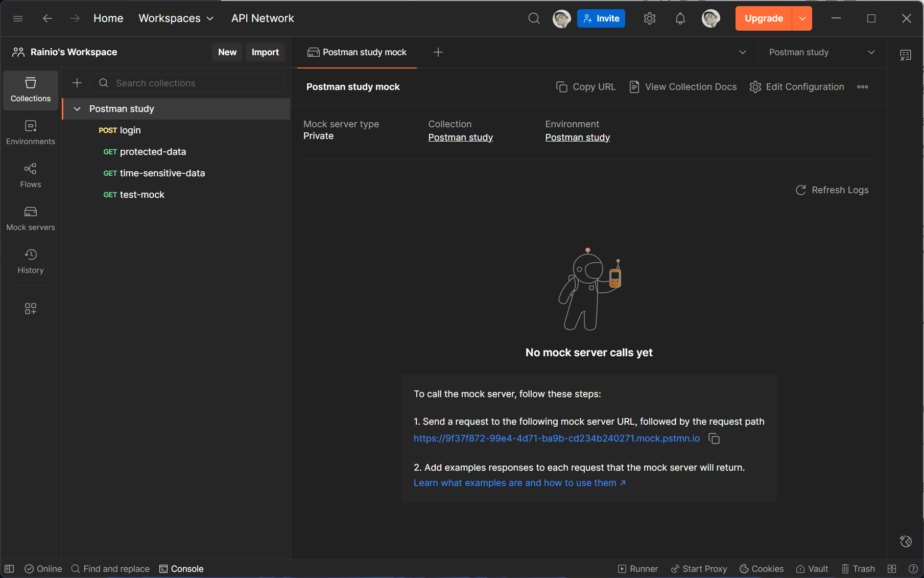This screenshot has width=924, height=578.
Task: Open the Vault
Action: [812, 569]
